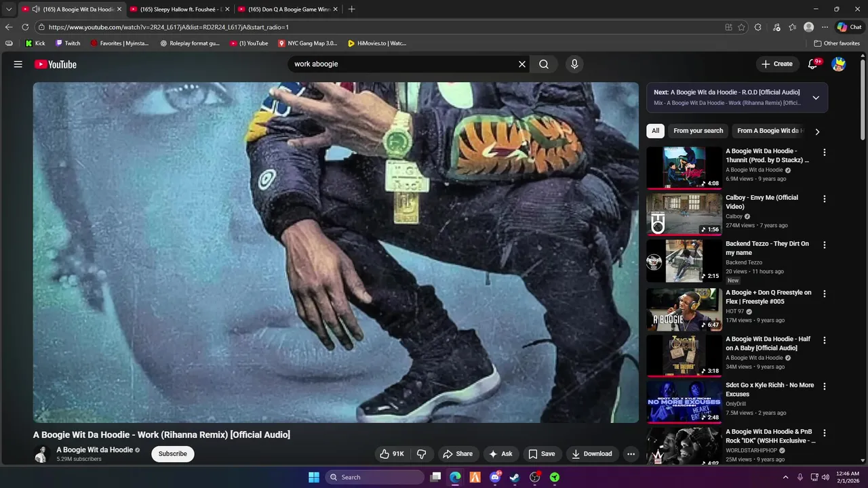The width and height of the screenshot is (868, 488).
Task: Like the video (91K)
Action: click(392, 454)
